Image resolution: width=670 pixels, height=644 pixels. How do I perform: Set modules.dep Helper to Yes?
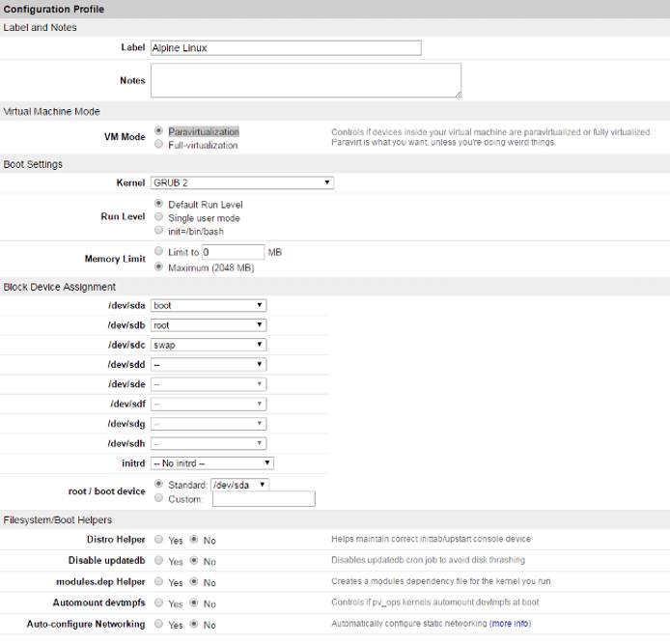click(x=158, y=581)
